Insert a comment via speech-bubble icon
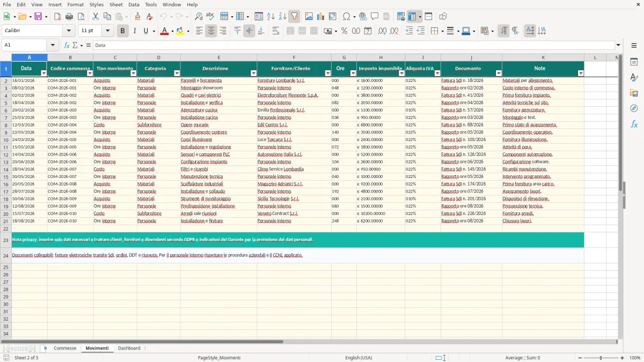This screenshot has height=362, width=644. click(x=375, y=17)
